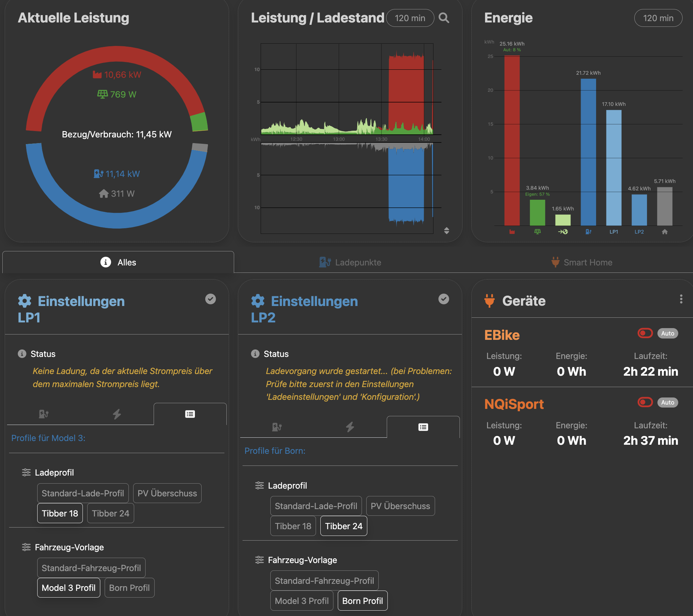693x616 pixels.
Task: Open Leistung/Ladestand 120 min range selector
Action: click(410, 18)
